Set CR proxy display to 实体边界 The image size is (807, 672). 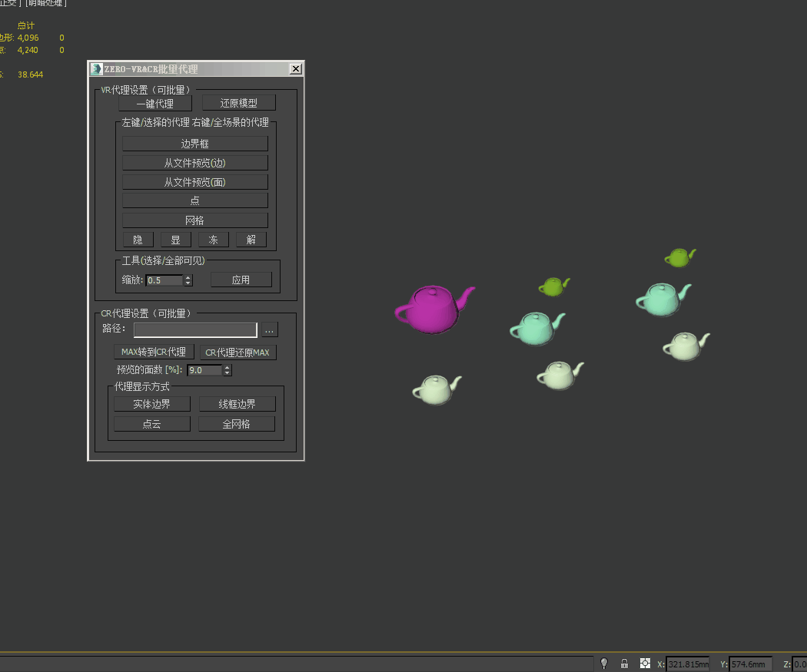(x=152, y=404)
